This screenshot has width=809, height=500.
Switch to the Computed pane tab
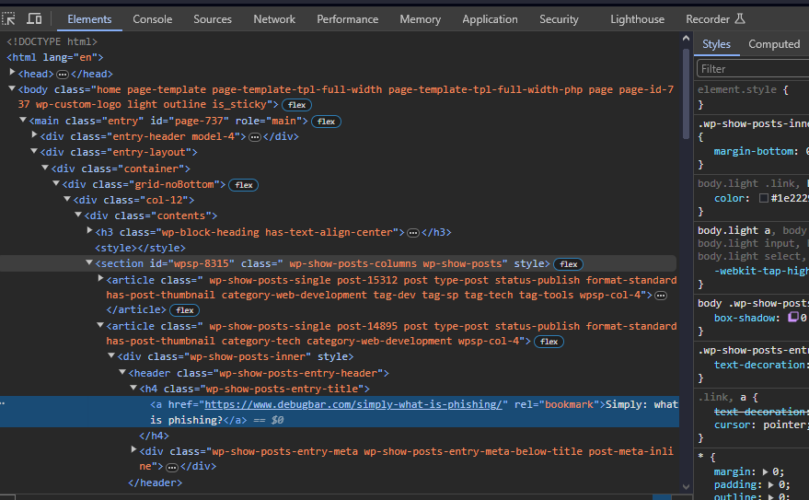click(774, 44)
